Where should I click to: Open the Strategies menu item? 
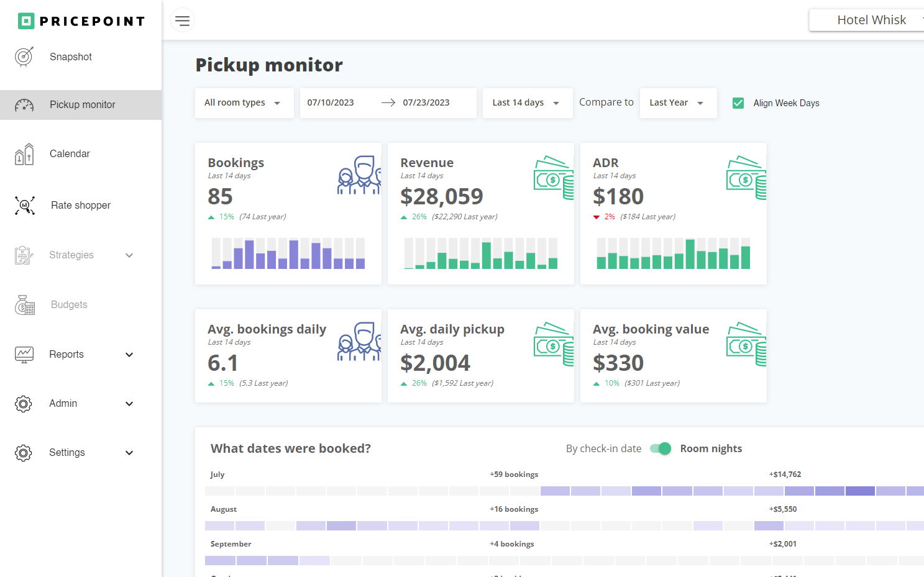[x=71, y=255]
